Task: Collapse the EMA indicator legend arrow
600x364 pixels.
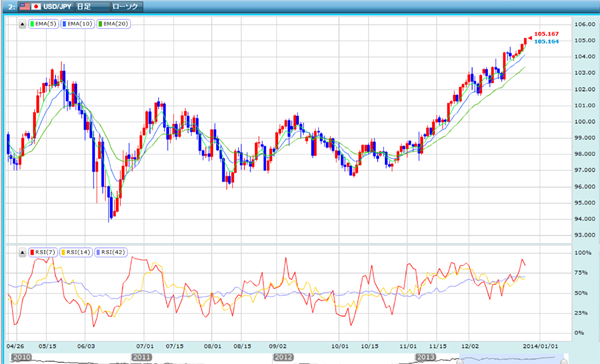Action: [22, 24]
